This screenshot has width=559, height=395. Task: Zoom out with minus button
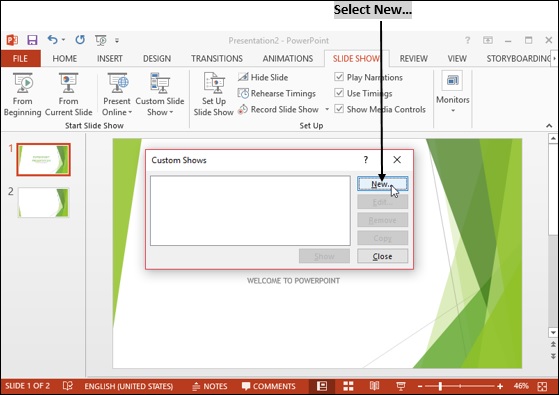[420, 386]
